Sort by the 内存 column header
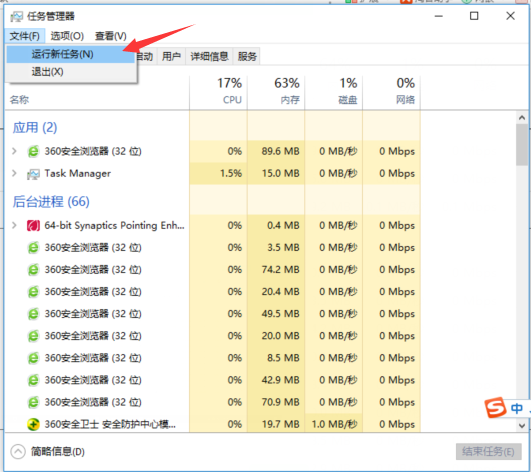Image resolution: width=531 pixels, height=472 pixels. tap(276, 91)
